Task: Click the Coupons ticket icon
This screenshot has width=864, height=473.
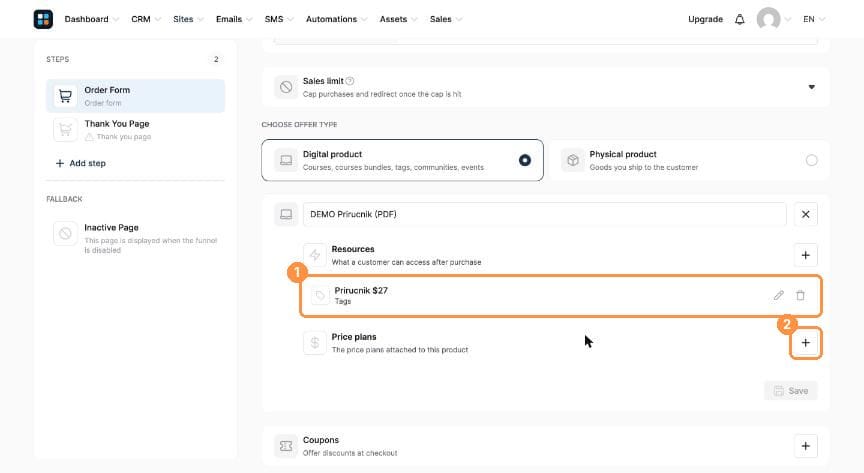Action: point(286,446)
